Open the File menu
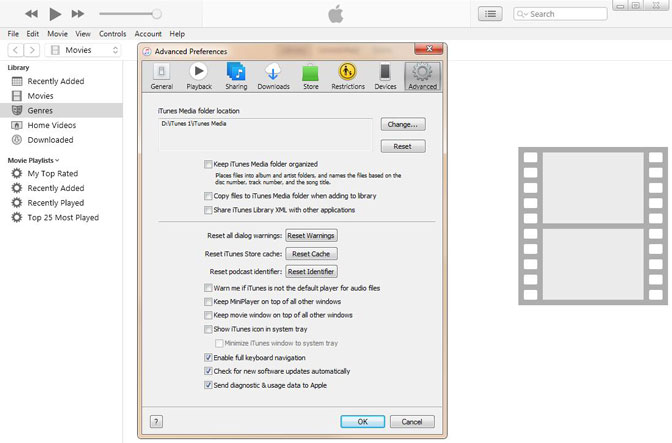Image resolution: width=672 pixels, height=443 pixels. (x=13, y=34)
